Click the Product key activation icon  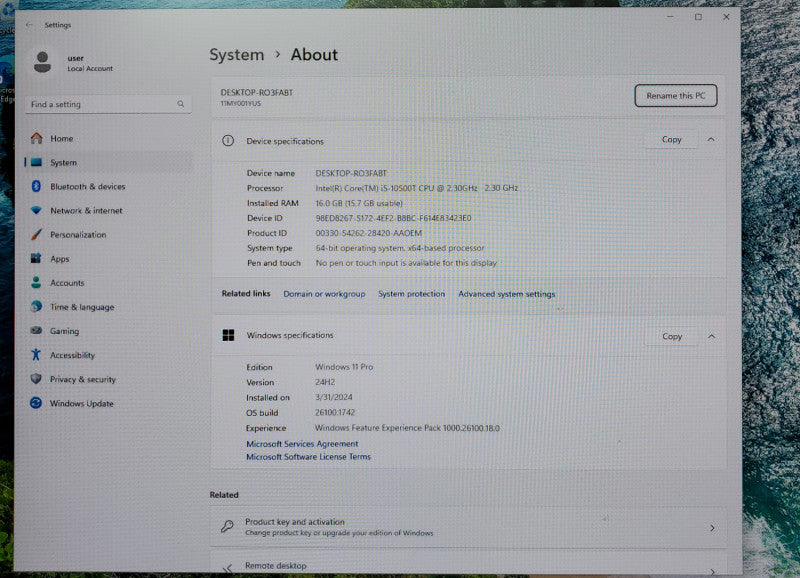click(227, 526)
